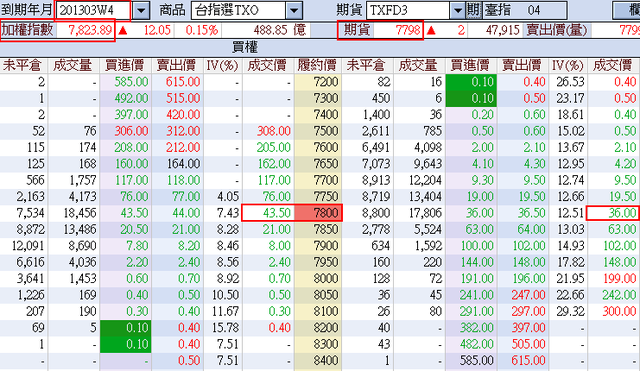
Task: Click the index change value 12.05
Action: [x=157, y=30]
